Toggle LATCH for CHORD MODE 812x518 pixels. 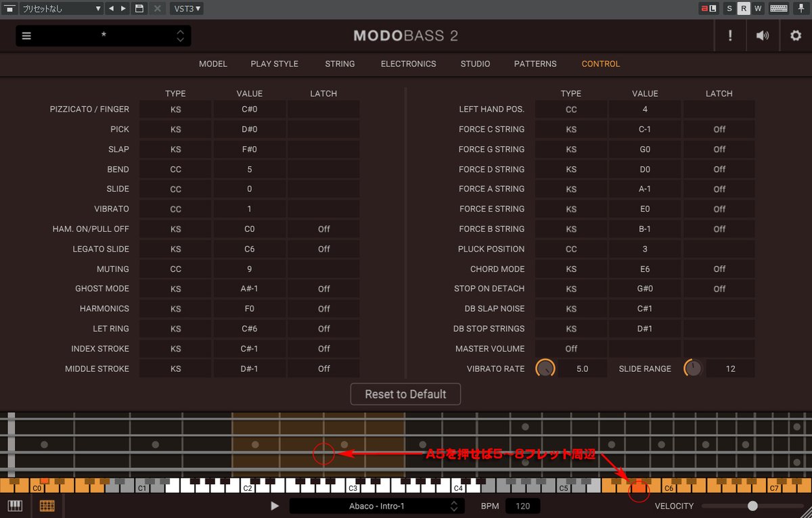pyautogui.click(x=719, y=269)
